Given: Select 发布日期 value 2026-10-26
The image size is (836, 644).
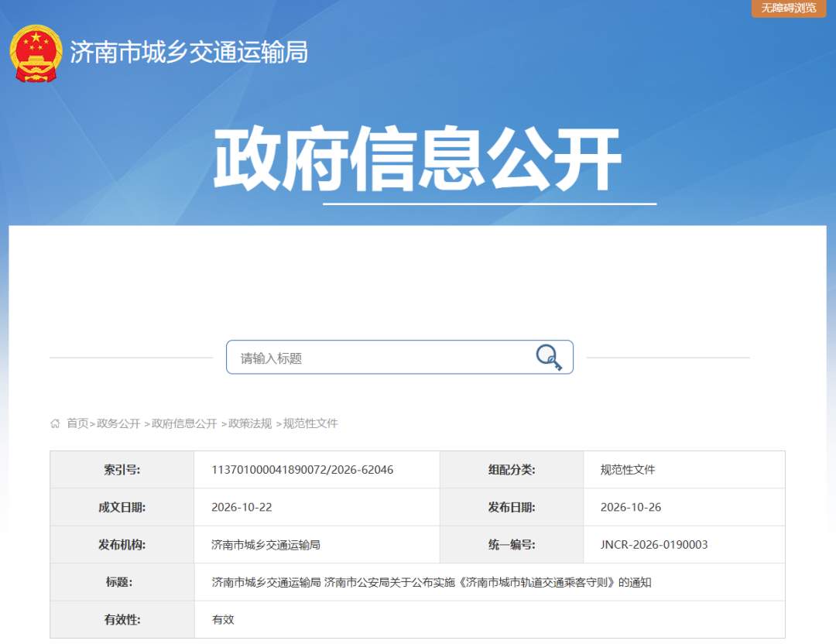Looking at the screenshot, I should coord(631,507).
